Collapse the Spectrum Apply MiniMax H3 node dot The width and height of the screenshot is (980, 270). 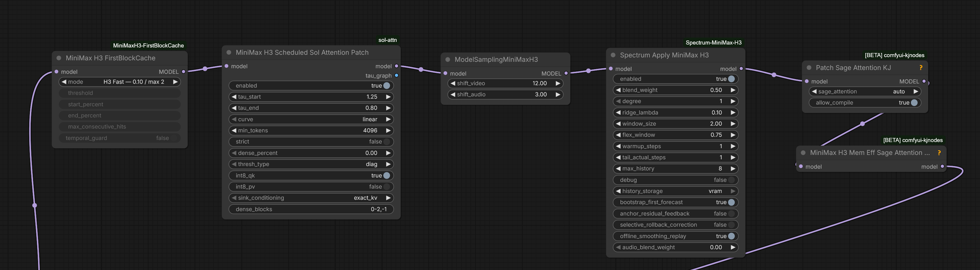(x=613, y=55)
